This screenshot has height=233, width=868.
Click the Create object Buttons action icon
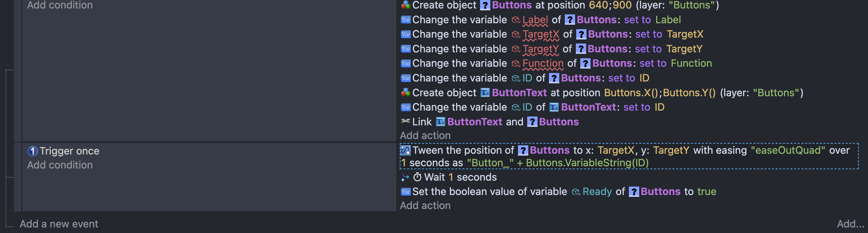click(x=405, y=5)
